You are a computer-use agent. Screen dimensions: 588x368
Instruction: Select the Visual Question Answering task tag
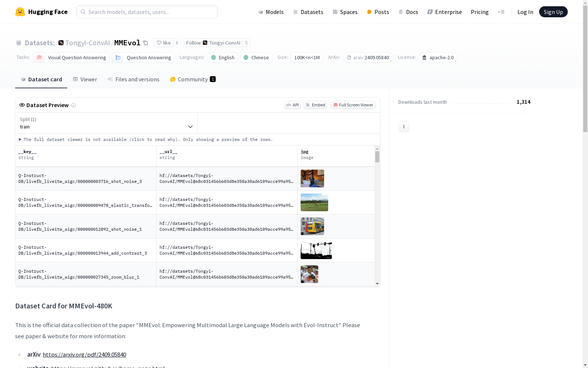click(x=71, y=57)
